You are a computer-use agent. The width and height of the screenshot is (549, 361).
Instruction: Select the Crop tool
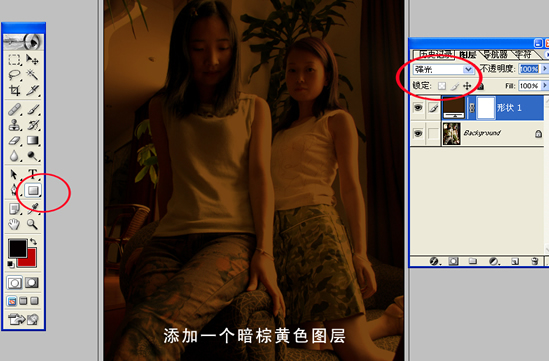point(14,90)
